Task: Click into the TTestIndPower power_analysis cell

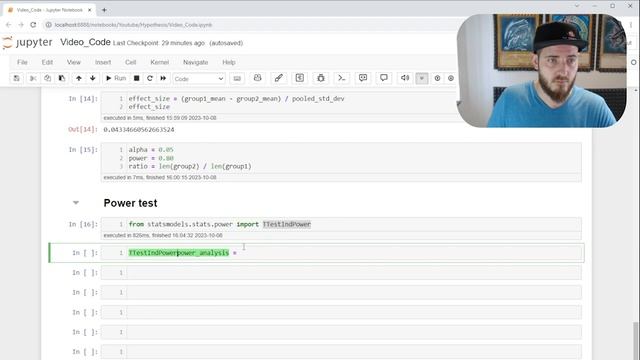Action: point(354,253)
